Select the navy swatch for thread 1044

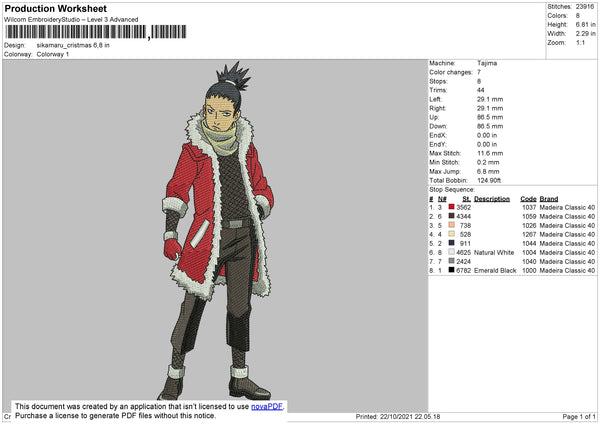452,243
